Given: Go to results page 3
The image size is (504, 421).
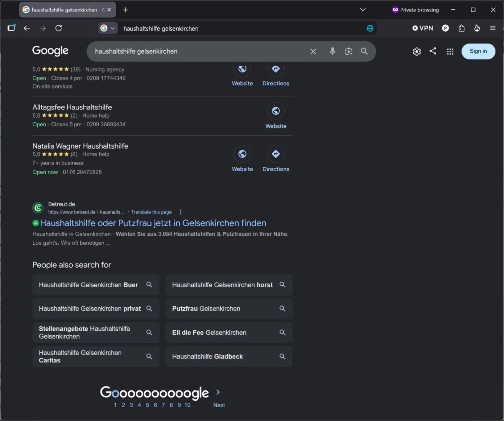Looking at the screenshot, I should (131, 405).
